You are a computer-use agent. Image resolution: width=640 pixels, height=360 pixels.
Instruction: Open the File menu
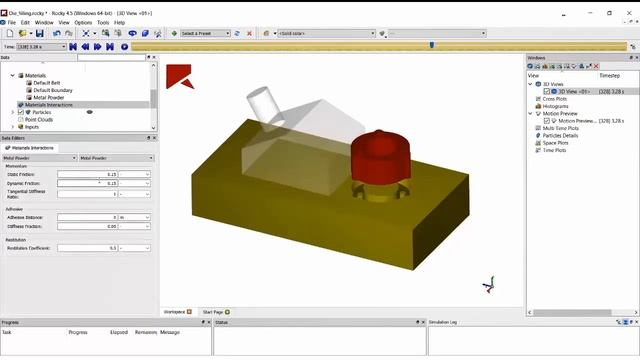pos(11,22)
